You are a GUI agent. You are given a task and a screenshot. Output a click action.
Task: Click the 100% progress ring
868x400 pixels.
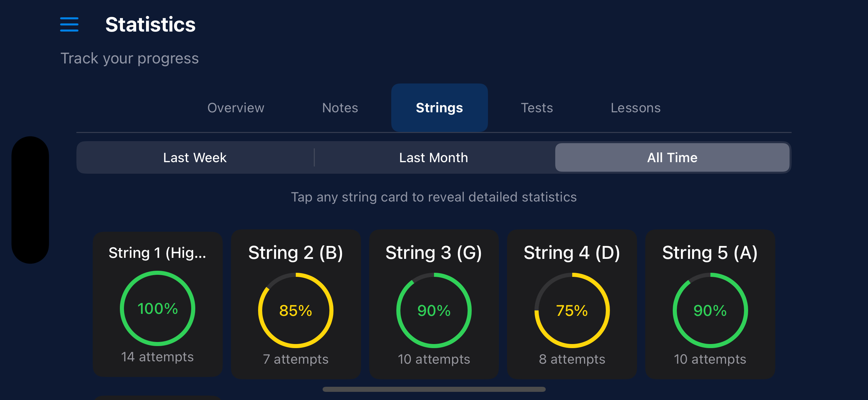pos(158,308)
